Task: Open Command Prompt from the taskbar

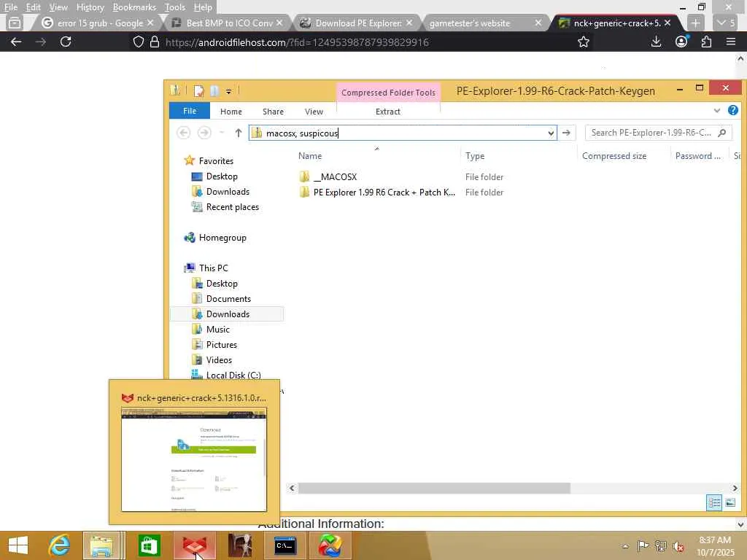Action: coord(285,545)
